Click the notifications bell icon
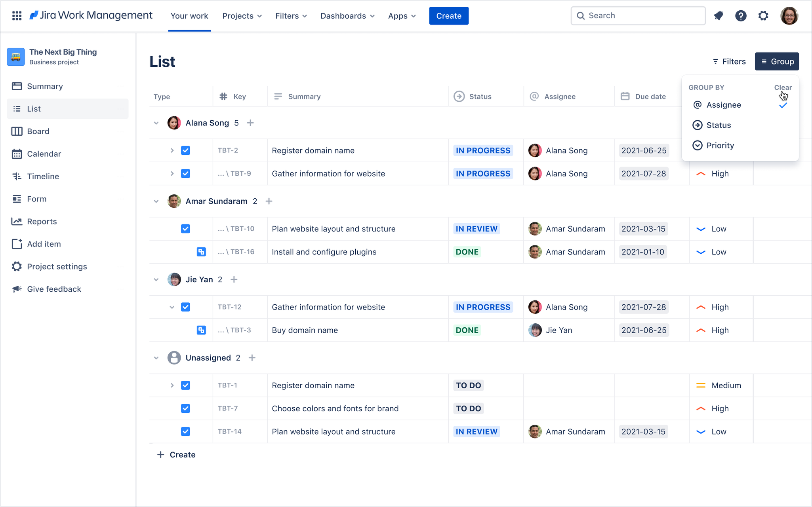 tap(718, 16)
